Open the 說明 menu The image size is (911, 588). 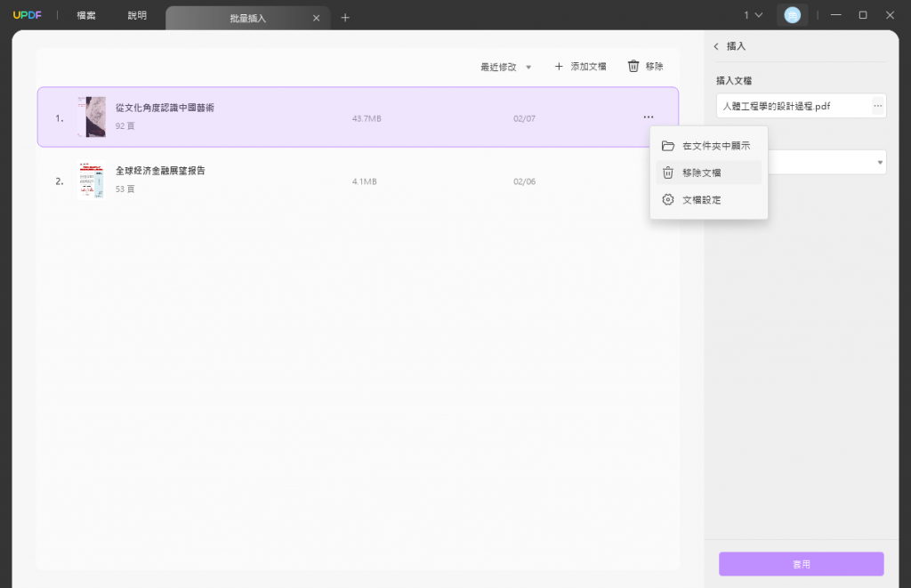pyautogui.click(x=137, y=15)
